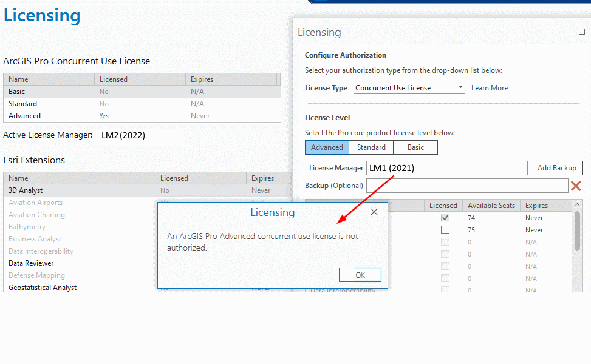Viewport: 591px width, 364px height.
Task: Expand the Concurrent Use License selector arrow
Action: [460, 87]
